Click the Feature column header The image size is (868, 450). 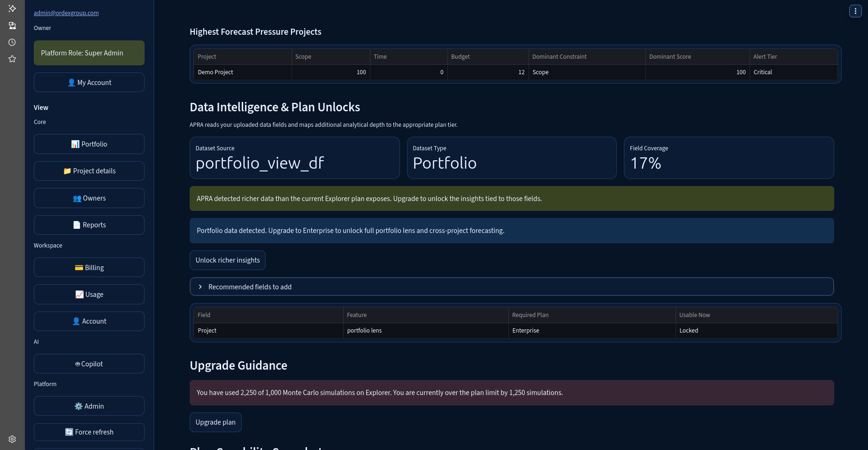coord(425,315)
